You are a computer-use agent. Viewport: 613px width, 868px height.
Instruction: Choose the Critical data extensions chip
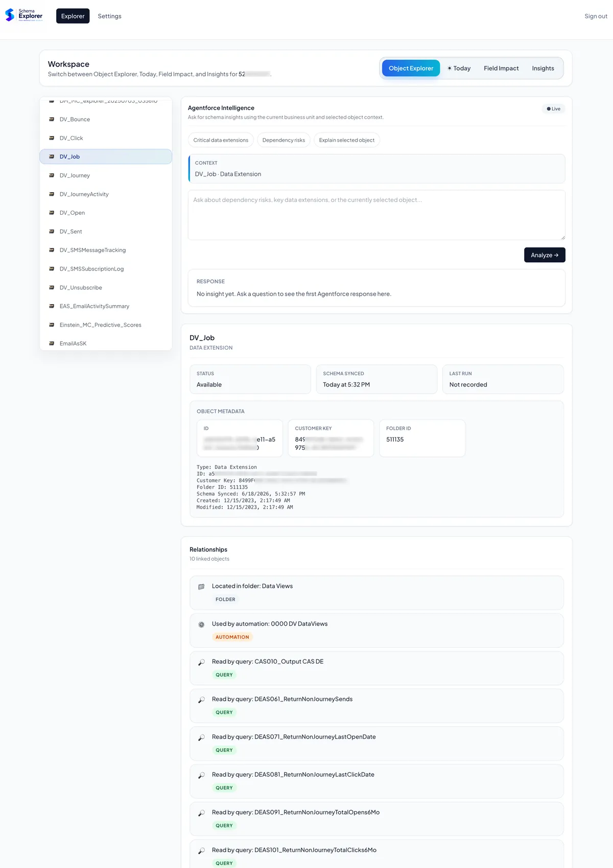click(x=221, y=140)
